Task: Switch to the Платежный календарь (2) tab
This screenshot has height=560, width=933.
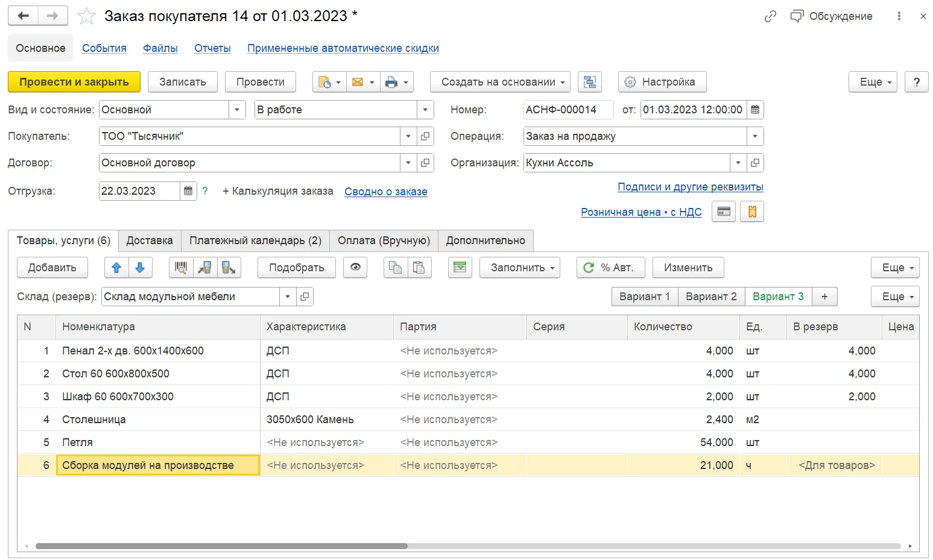Action: [255, 241]
